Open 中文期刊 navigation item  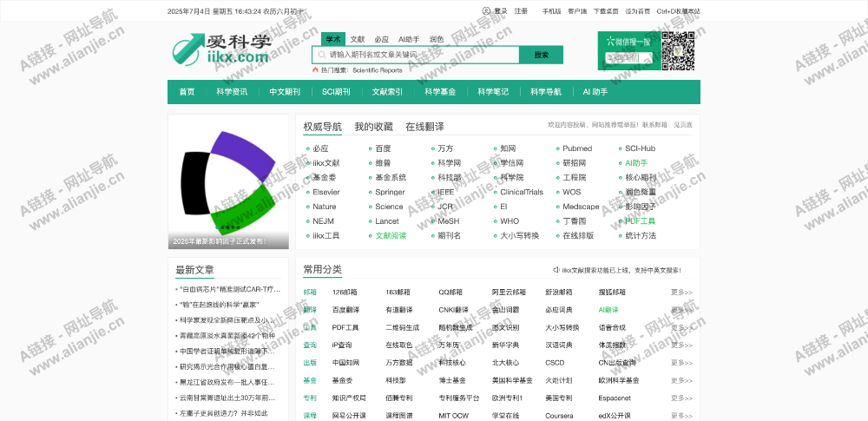pyautogui.click(x=285, y=92)
